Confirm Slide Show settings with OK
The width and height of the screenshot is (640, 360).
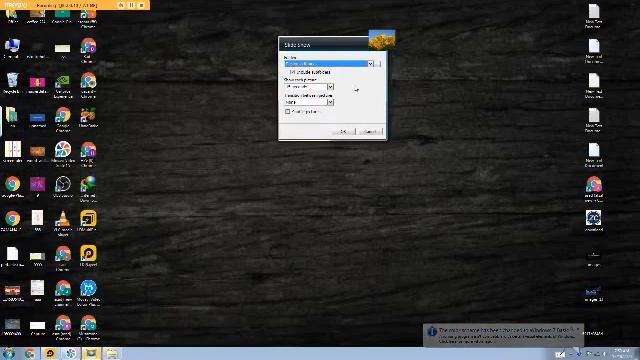click(x=343, y=131)
